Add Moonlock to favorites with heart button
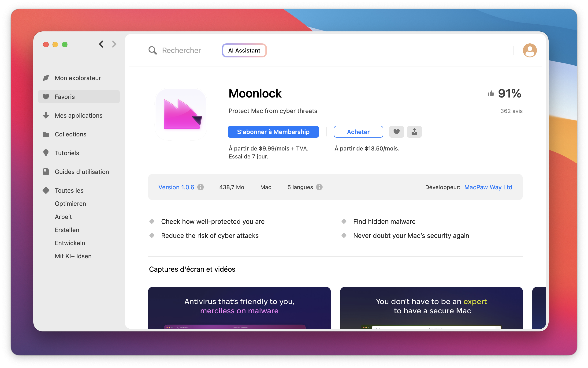 (396, 132)
